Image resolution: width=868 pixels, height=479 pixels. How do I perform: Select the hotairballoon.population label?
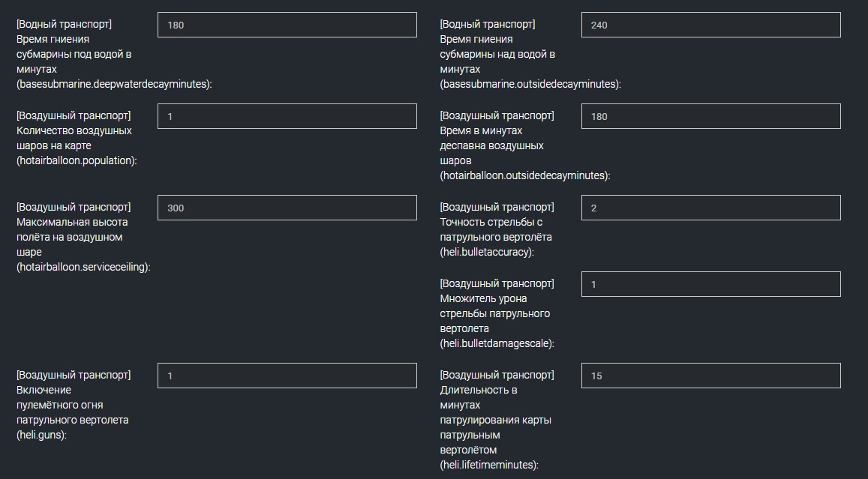click(75, 136)
